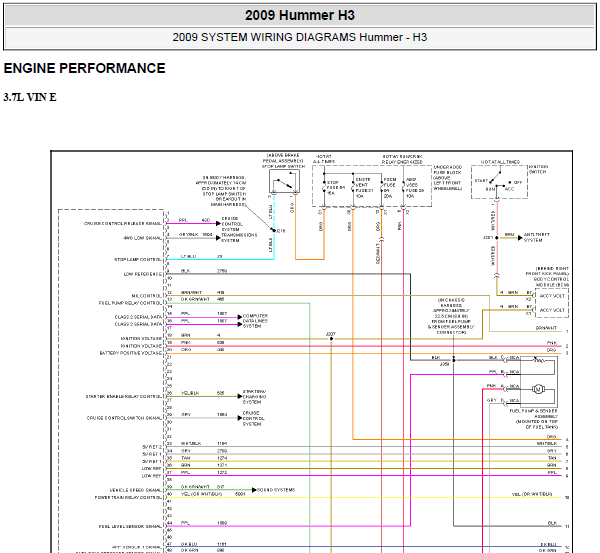Click the 'BATTERY POSITIVE VOLTAGE' pin label

[131, 353]
